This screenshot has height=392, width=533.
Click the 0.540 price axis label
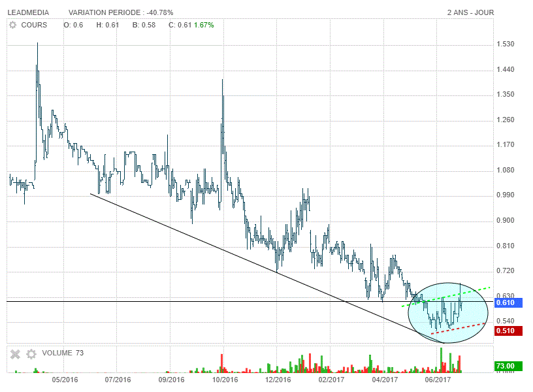506,321
